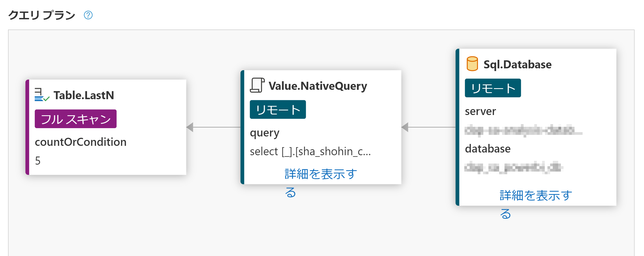Select the Table.LastN node title
This screenshot has height=256, width=644.
(x=84, y=95)
